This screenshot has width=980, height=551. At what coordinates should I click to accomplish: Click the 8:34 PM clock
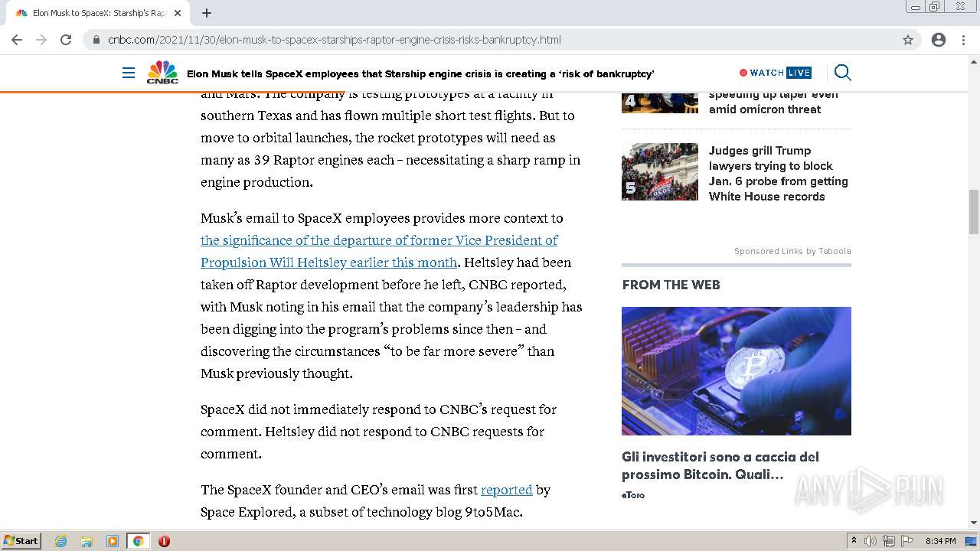(941, 541)
